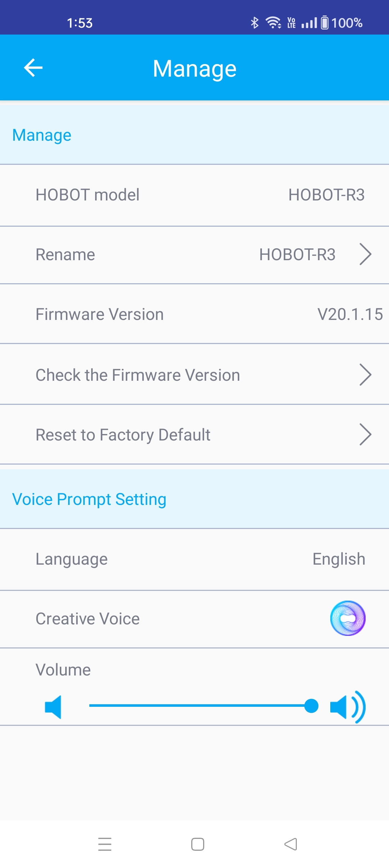
Task: Tap the Check the Firmware Version label
Action: pos(138,375)
